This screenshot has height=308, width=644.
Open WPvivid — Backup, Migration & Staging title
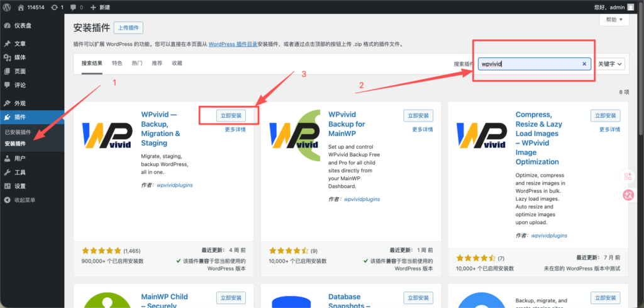click(x=160, y=128)
